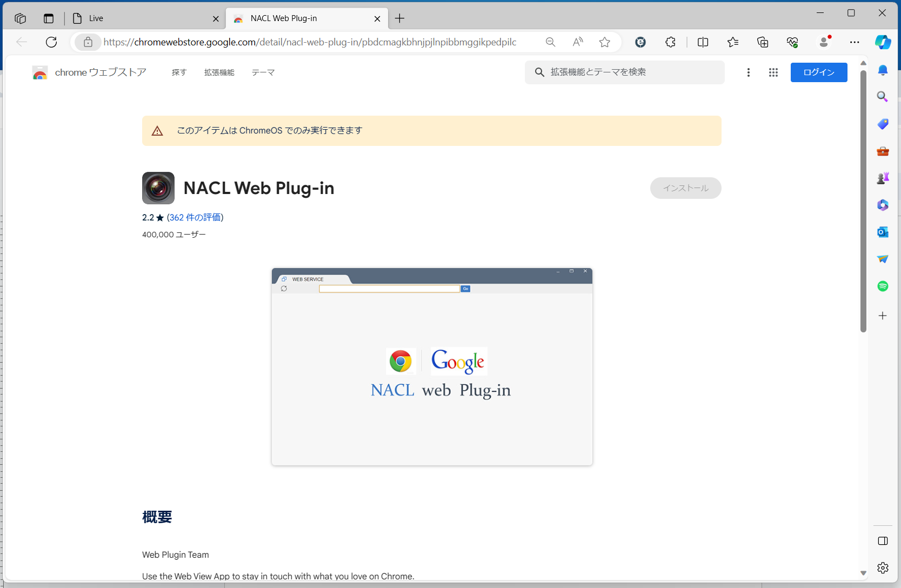
Task: Open Collections icon
Action: (763, 42)
